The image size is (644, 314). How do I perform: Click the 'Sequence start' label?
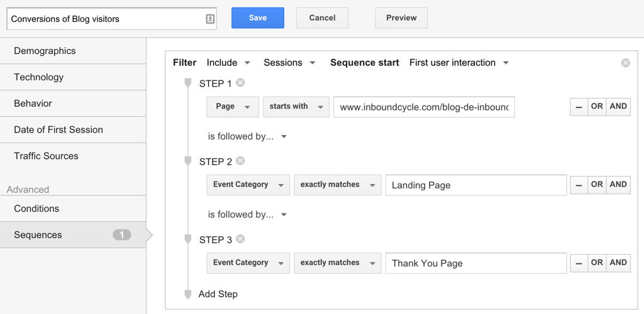[365, 63]
